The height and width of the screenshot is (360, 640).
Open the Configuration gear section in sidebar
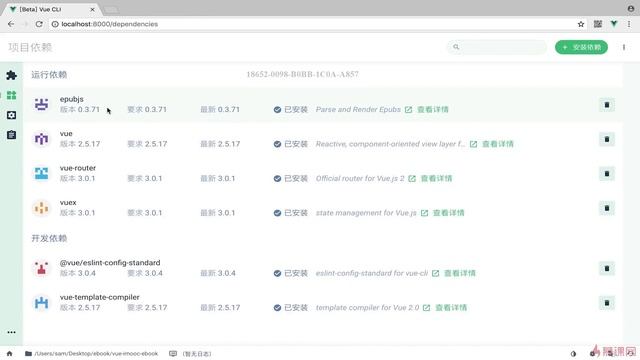point(11,115)
